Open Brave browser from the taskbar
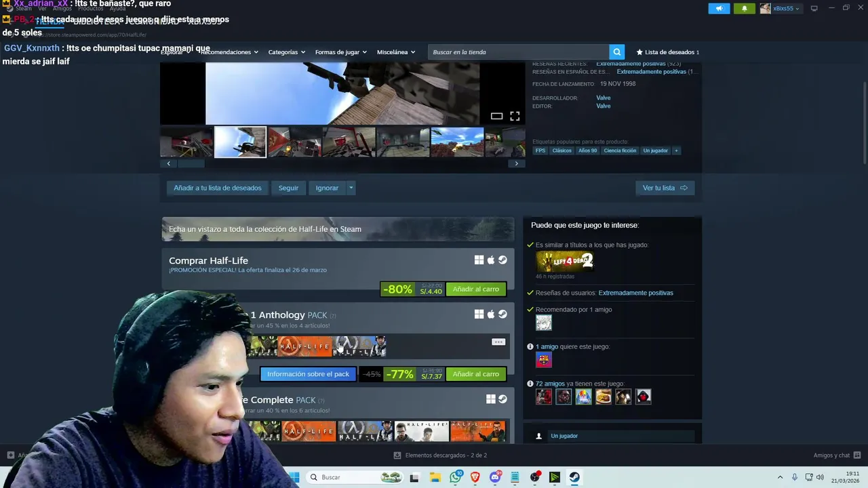The width and height of the screenshot is (868, 488). click(475, 477)
